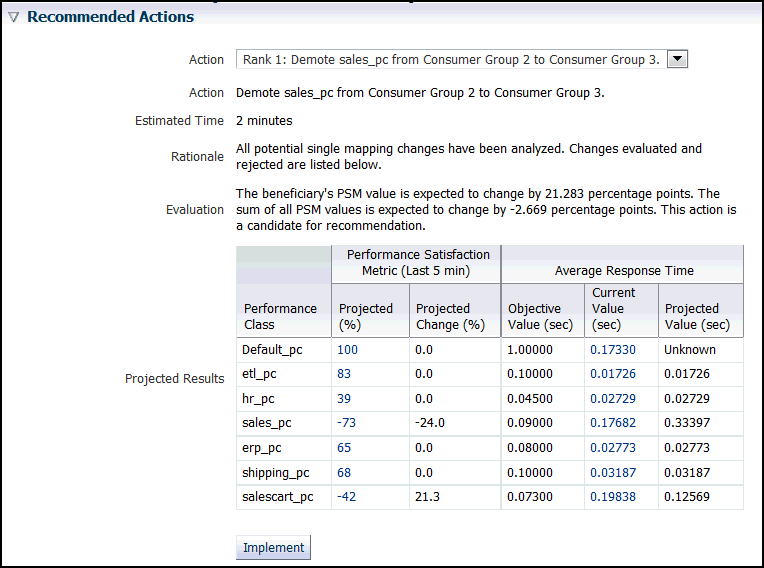Click the Evaluation description text

(x=486, y=209)
